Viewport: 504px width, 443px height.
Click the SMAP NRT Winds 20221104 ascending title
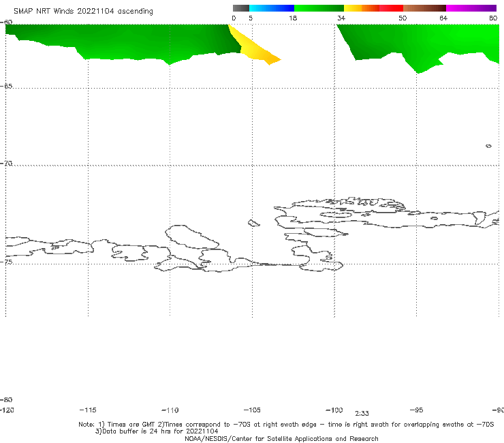pos(83,12)
